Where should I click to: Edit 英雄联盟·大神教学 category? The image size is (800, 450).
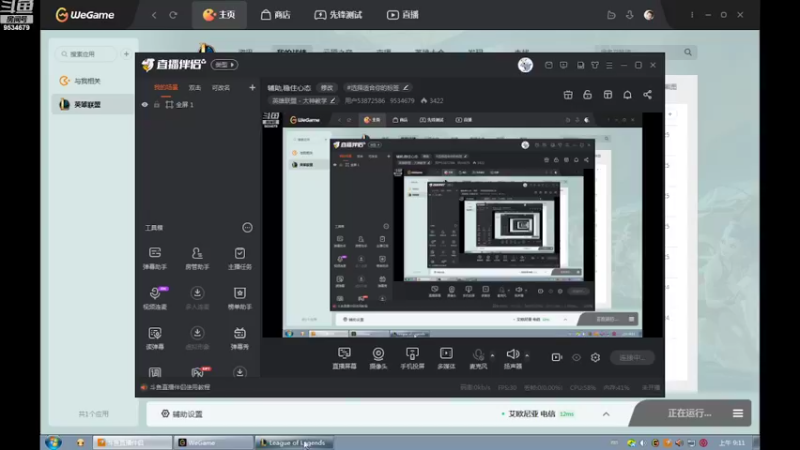pos(303,101)
